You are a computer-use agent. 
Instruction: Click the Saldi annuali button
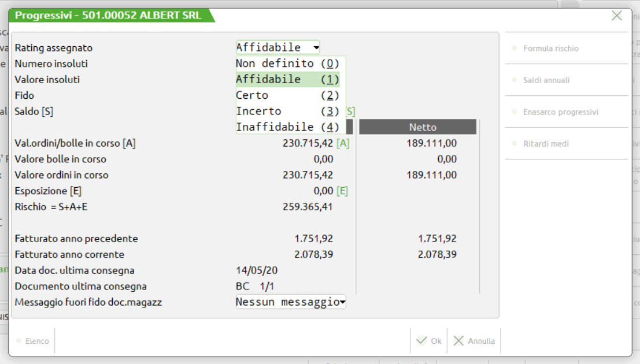546,80
